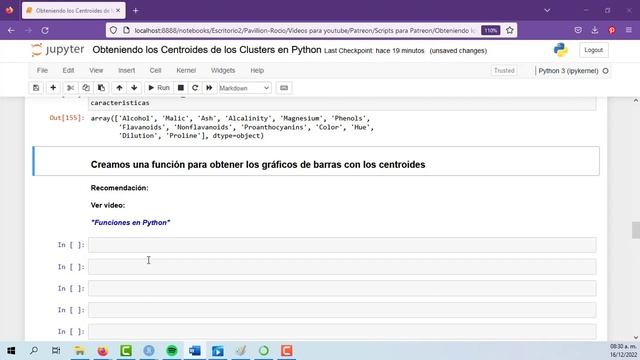Interrupt the kernel with the stop icon

181,88
